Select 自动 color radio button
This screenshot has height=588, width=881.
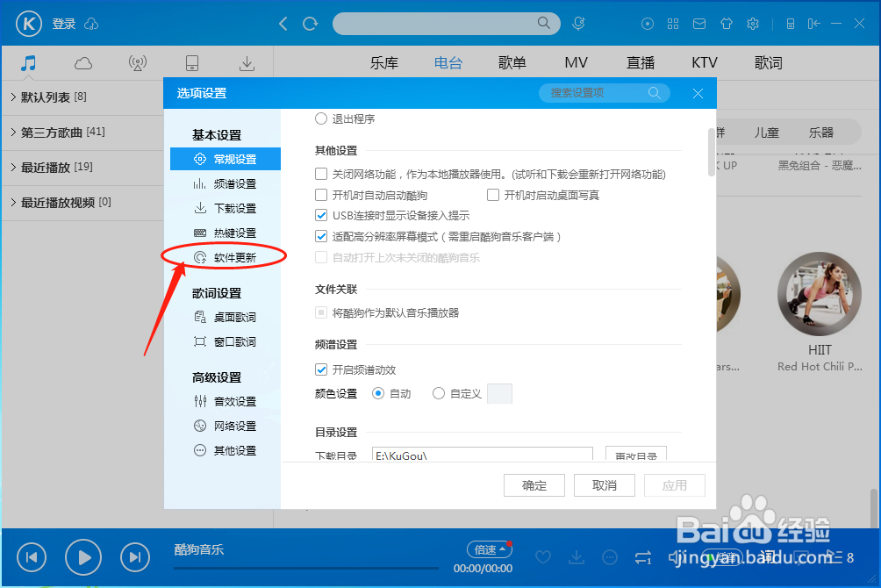point(378,393)
